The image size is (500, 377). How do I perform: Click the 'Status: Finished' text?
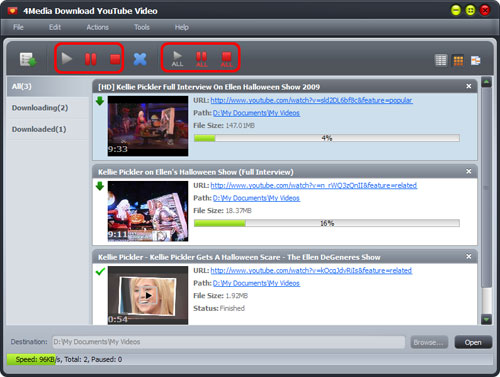pyautogui.click(x=219, y=308)
